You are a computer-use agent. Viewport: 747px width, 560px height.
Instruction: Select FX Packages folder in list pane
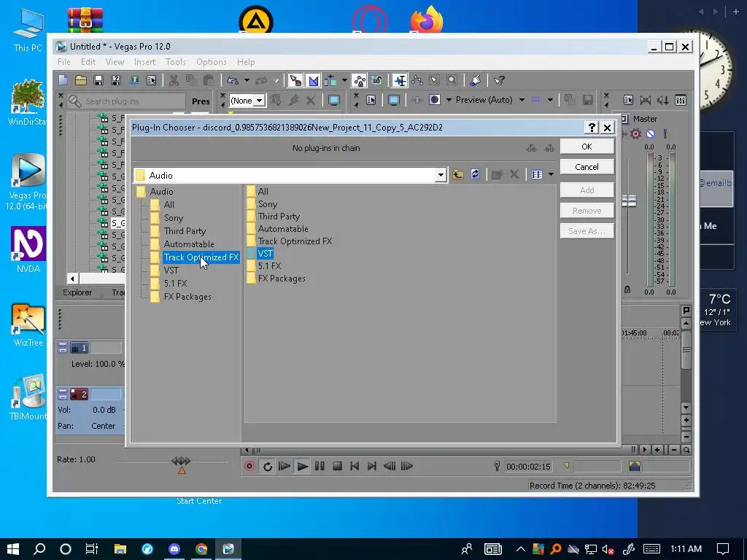282,279
